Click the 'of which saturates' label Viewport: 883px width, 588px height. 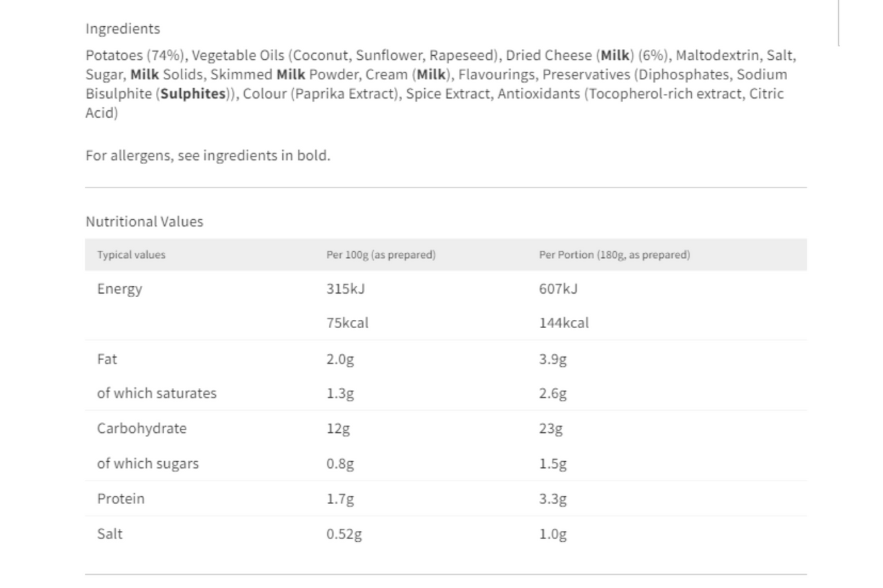click(157, 393)
